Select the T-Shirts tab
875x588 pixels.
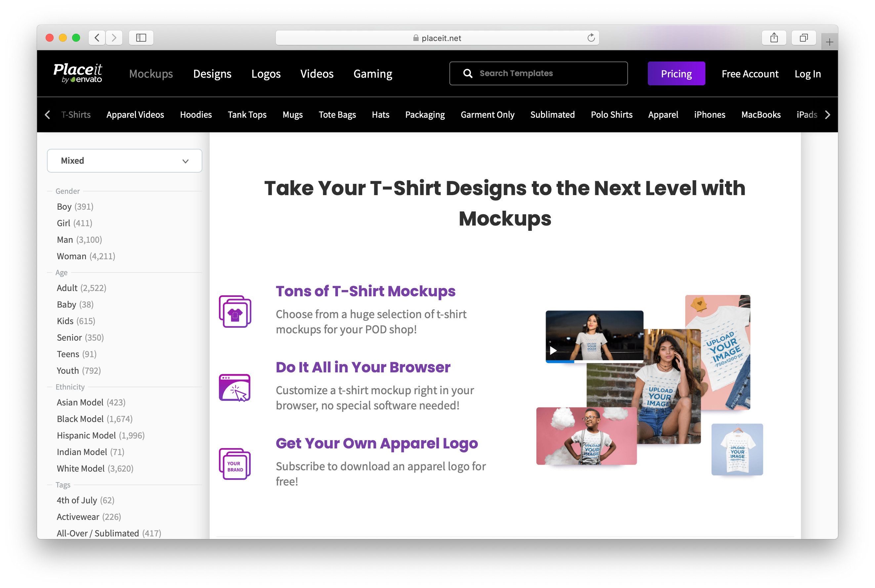point(74,114)
